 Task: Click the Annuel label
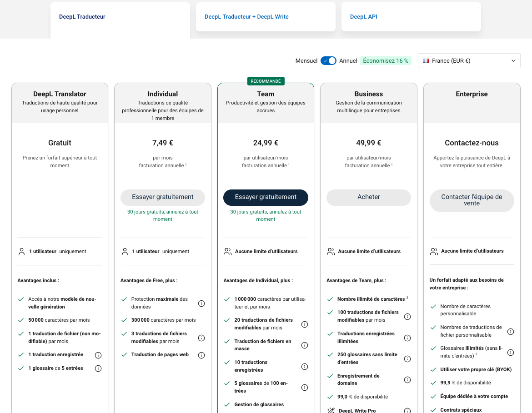(x=348, y=61)
